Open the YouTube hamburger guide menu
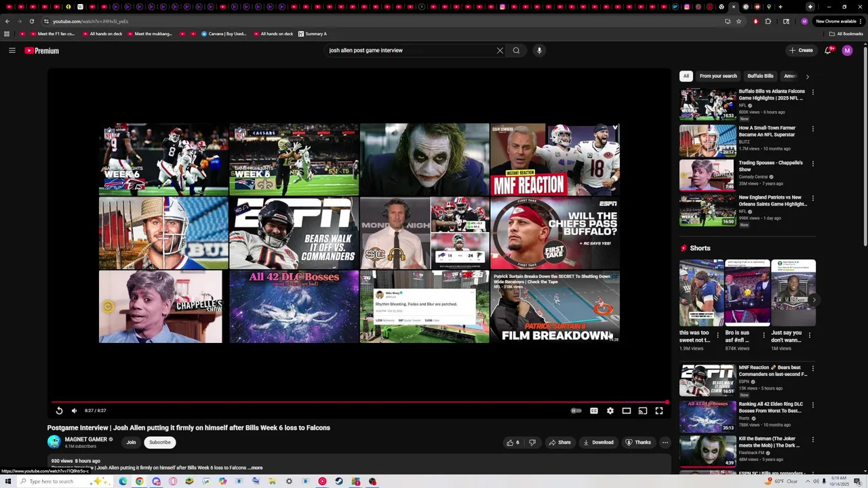 pos(12,50)
